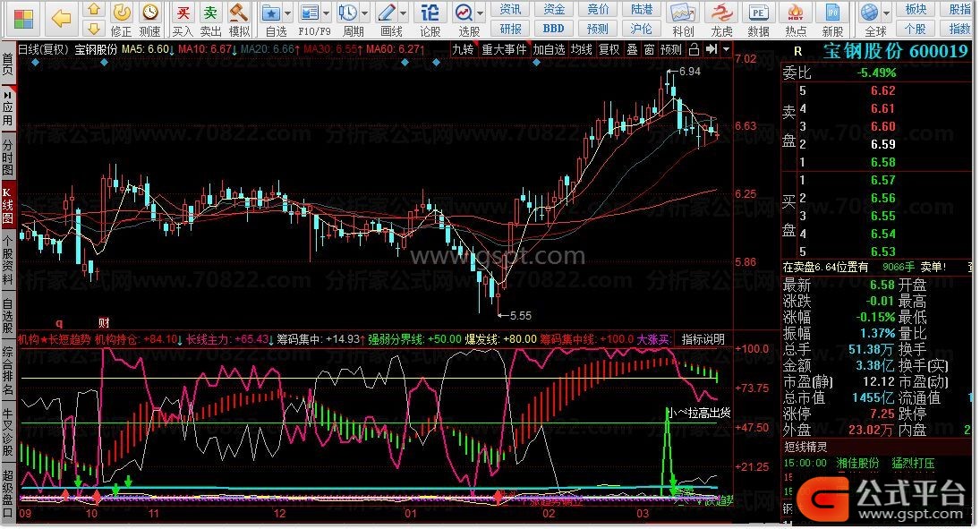Click the yellow up arrow icon
The image size is (980, 529).
[94, 9]
